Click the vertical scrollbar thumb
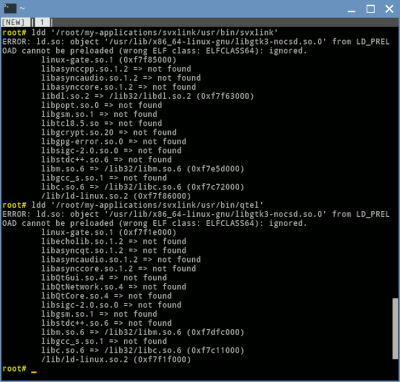The height and width of the screenshot is (382, 400). [395, 328]
